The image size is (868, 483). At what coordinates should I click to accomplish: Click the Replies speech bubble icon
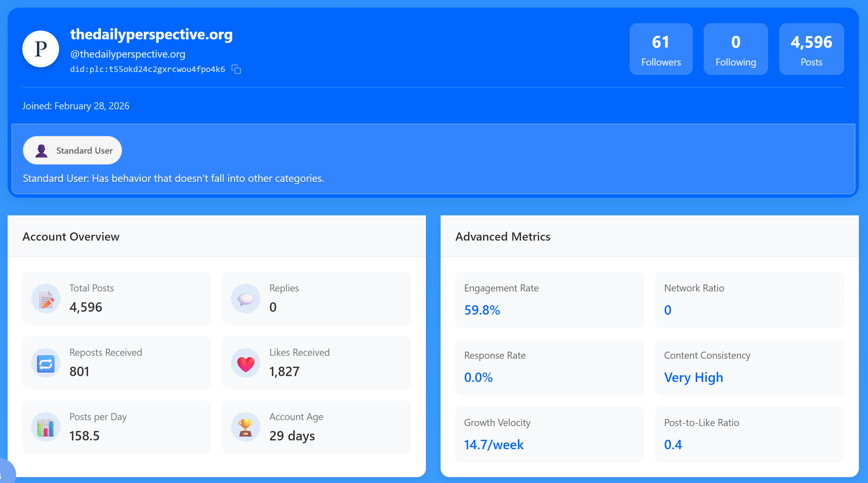(x=245, y=298)
